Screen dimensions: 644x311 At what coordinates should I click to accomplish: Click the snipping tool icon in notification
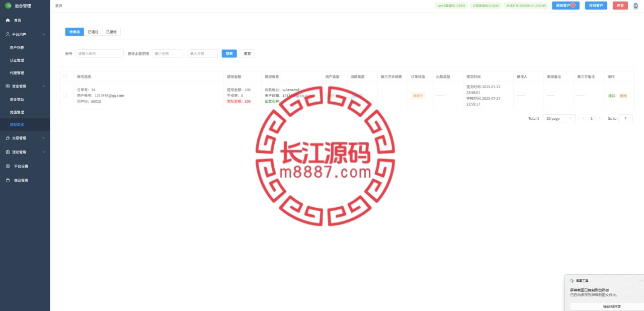[x=572, y=280]
